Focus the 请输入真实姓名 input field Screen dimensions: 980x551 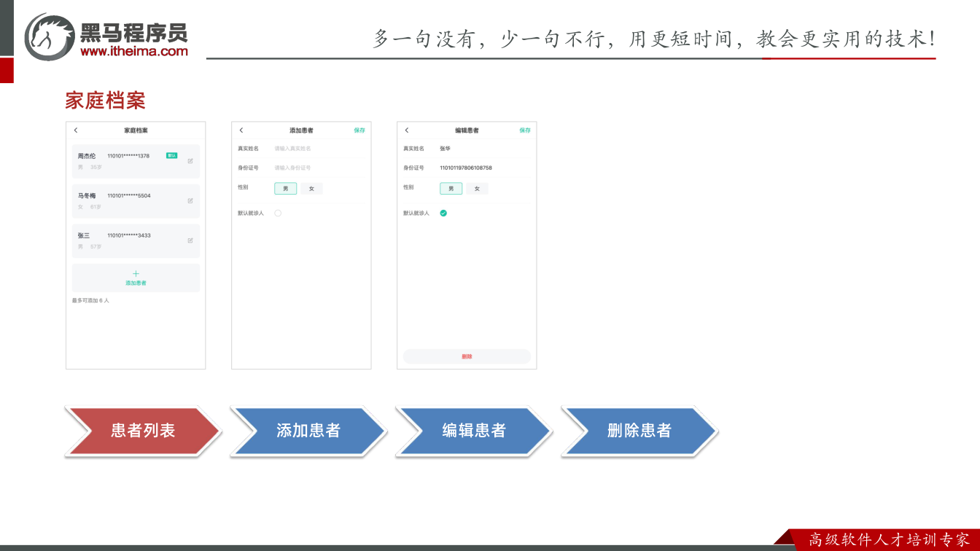292,149
